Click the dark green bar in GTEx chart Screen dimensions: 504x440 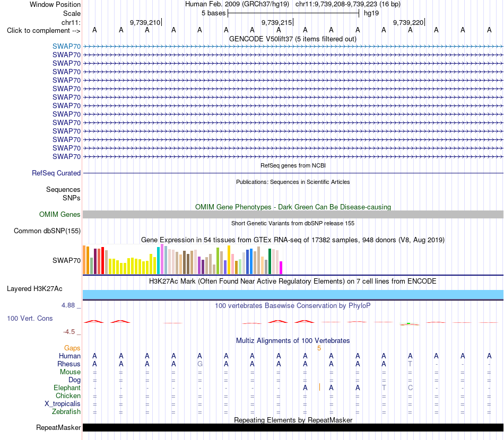tap(270, 261)
